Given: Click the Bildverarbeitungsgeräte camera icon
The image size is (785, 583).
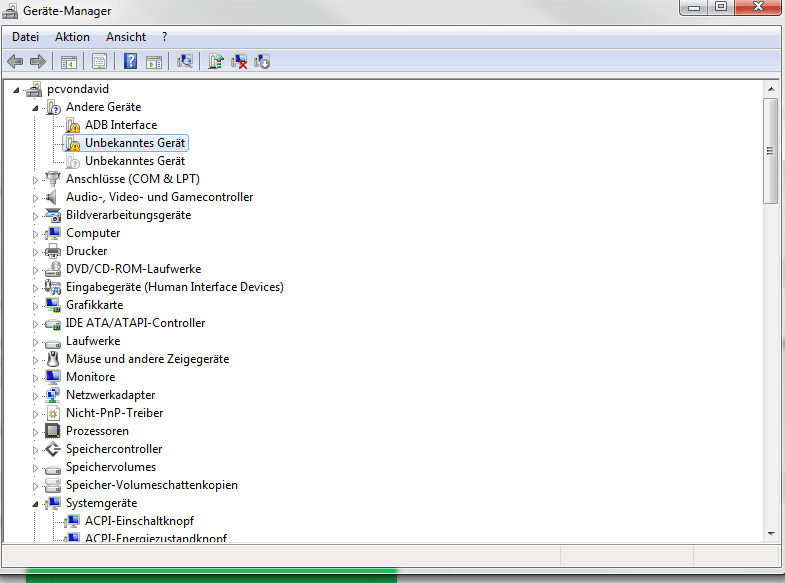Looking at the screenshot, I should click(53, 215).
